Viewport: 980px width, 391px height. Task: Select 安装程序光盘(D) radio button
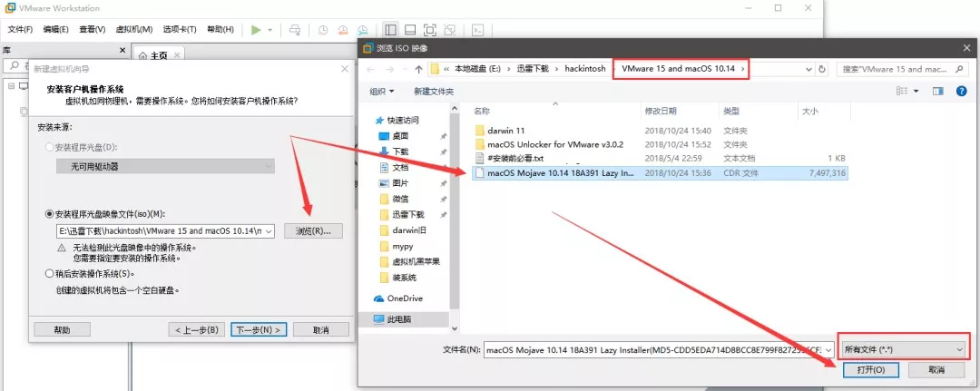50,147
